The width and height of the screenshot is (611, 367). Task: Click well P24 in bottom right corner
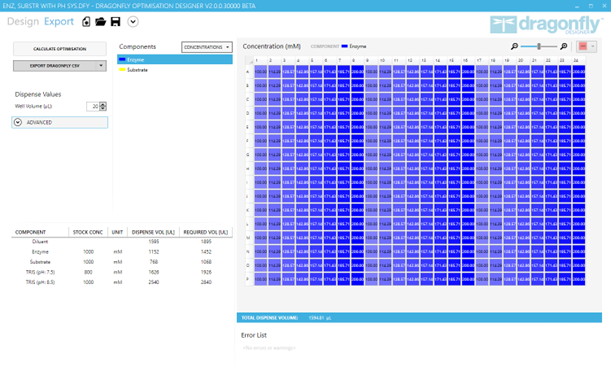pyautogui.click(x=578, y=279)
